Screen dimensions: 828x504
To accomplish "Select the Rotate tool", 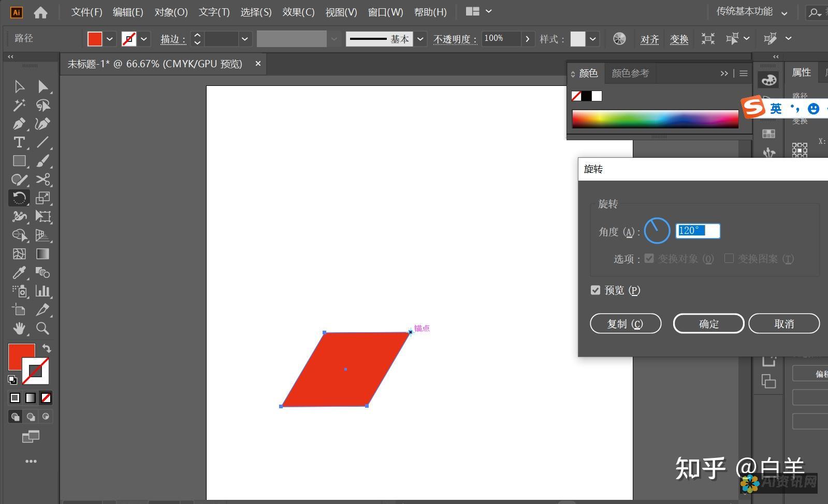I will (x=19, y=198).
